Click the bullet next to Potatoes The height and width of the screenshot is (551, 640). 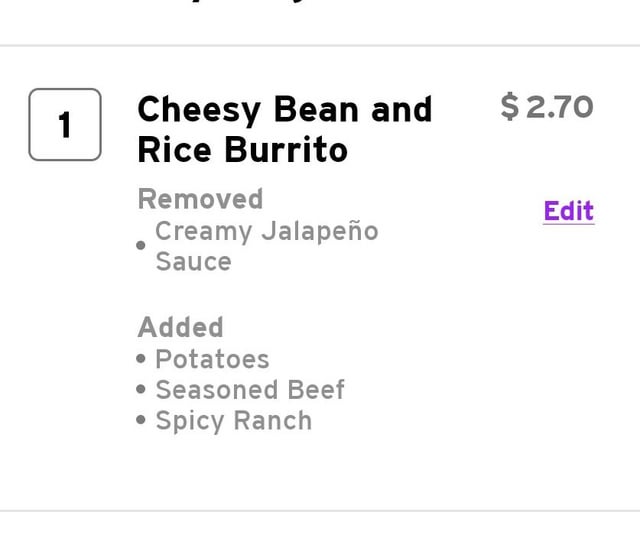tap(141, 359)
